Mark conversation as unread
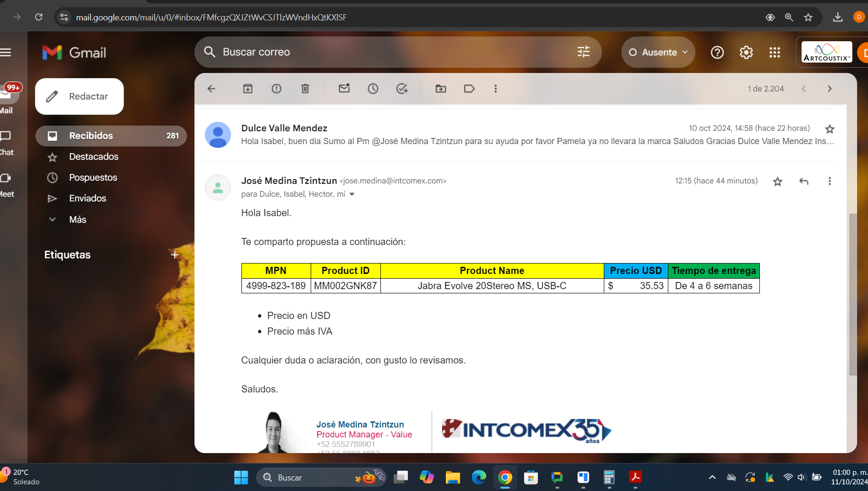 tap(344, 89)
